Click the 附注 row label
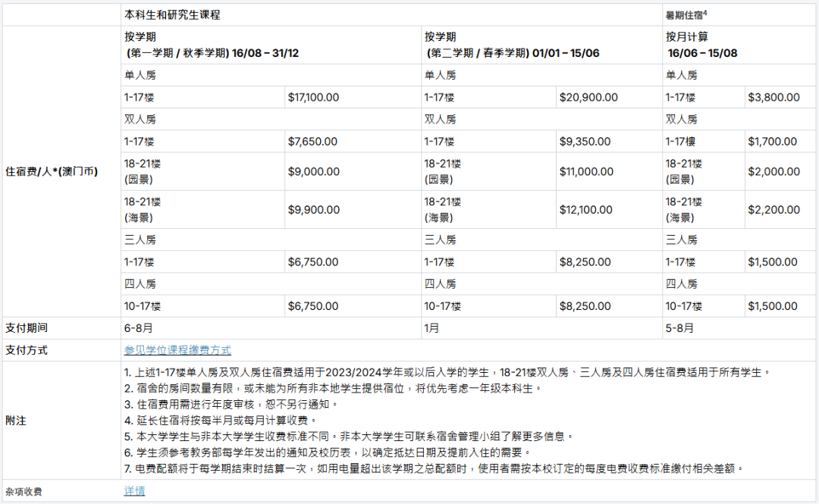 [16, 420]
